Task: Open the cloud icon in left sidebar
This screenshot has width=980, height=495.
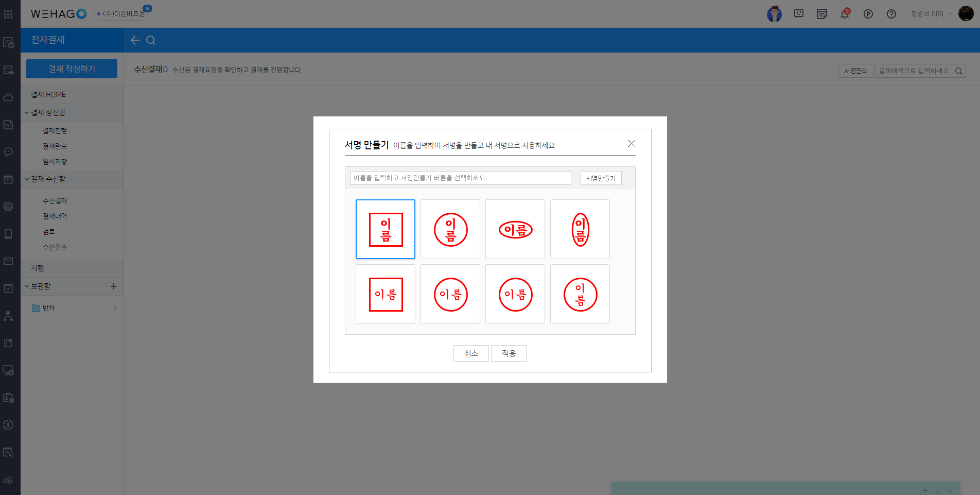Action: 8,97
